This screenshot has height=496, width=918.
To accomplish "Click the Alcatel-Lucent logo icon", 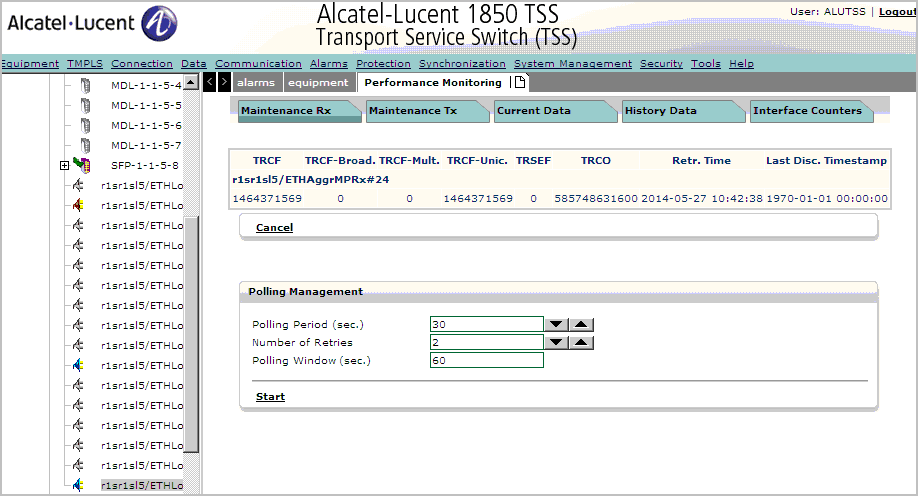I will click(x=160, y=23).
